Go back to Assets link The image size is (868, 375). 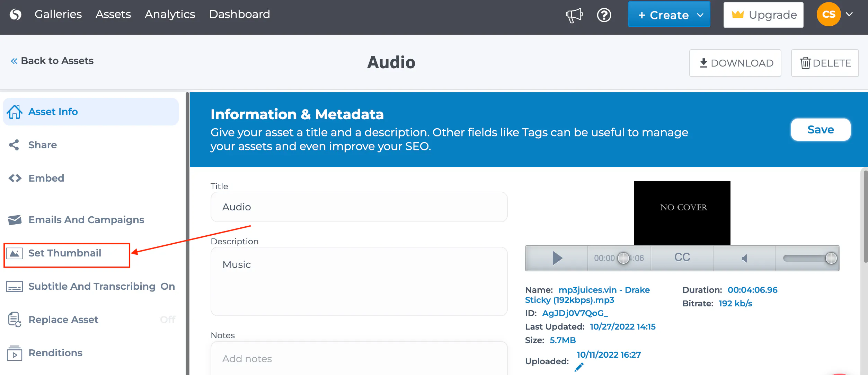coord(52,61)
